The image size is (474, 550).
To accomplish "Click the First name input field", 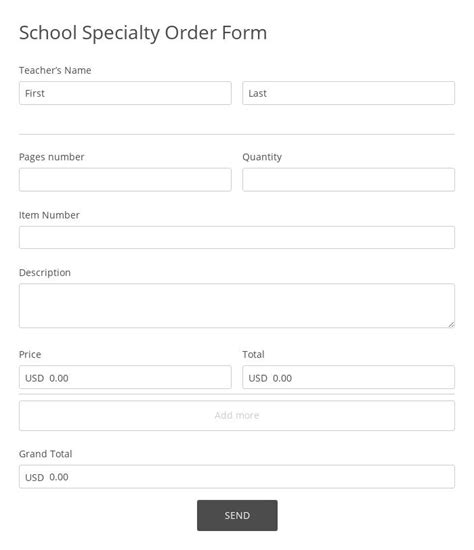I will [x=125, y=93].
